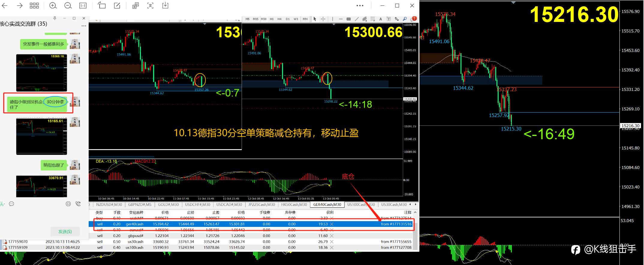
Task: Open the notification chat bubble with badge
Action: click(414, 19)
